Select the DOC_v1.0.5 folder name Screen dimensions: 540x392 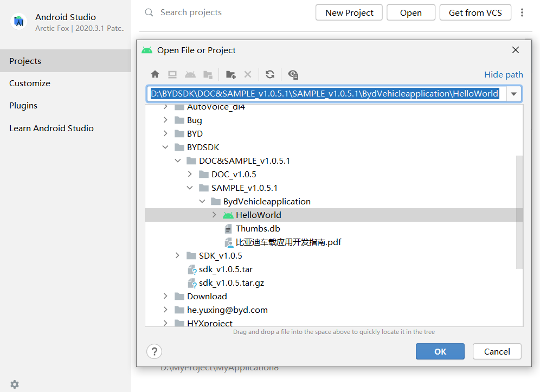[x=234, y=174]
